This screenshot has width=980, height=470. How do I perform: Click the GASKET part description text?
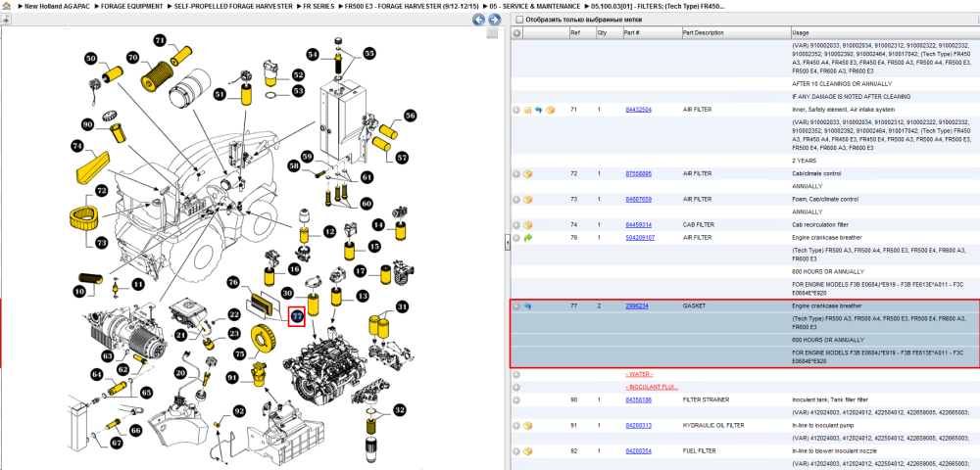(x=693, y=306)
